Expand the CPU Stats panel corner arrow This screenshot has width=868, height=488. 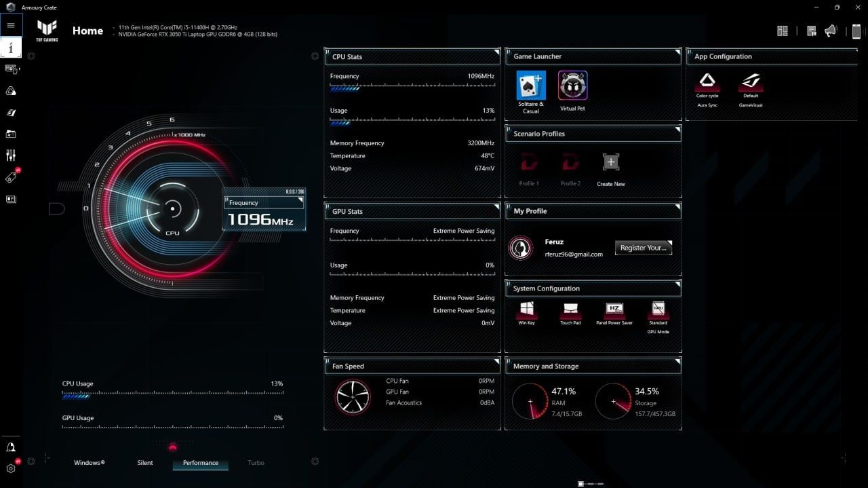pyautogui.click(x=496, y=52)
